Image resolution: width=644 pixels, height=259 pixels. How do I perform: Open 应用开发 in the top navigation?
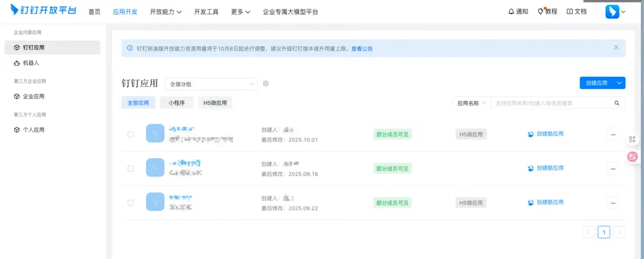[x=126, y=12]
